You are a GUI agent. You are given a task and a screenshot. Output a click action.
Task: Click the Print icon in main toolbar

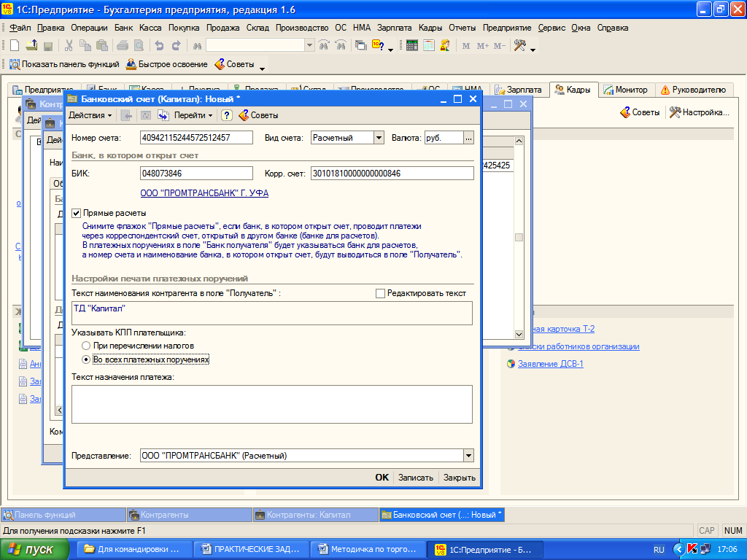(123, 46)
